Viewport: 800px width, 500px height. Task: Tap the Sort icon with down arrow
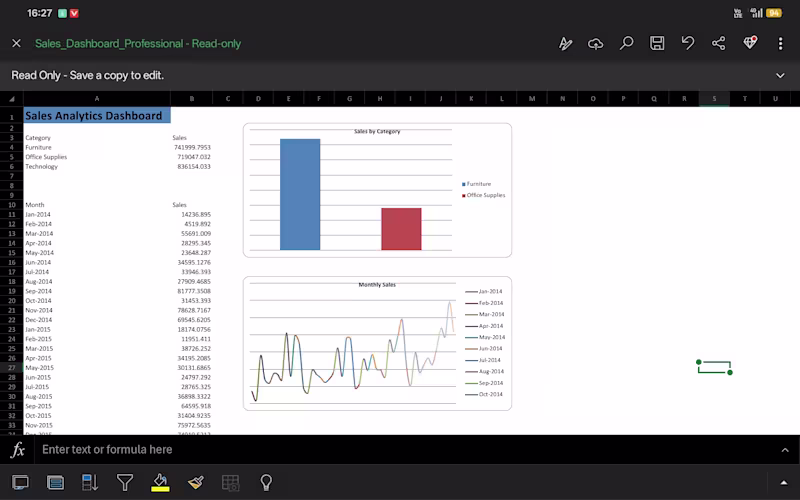click(90, 482)
